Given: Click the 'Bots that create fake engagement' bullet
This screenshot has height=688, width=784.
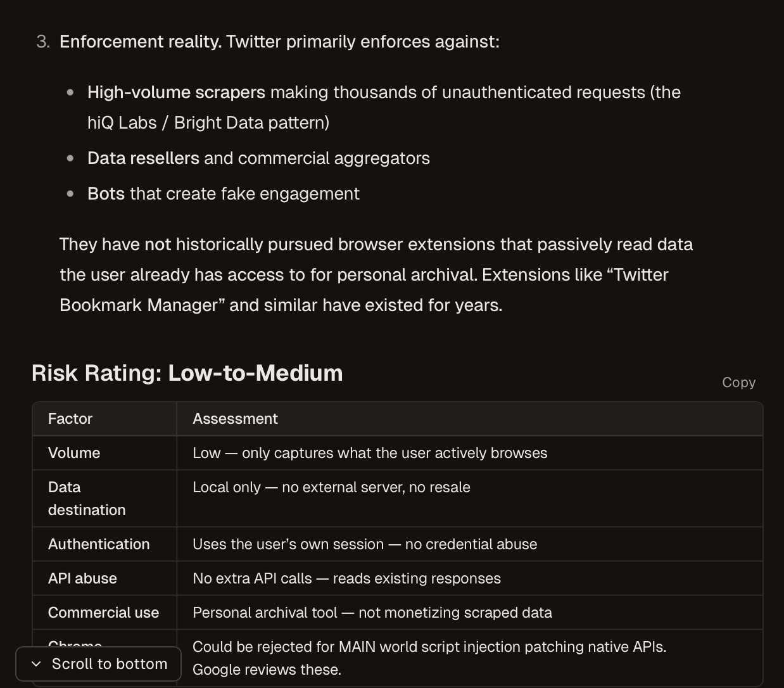Looking at the screenshot, I should pyautogui.click(x=223, y=194).
